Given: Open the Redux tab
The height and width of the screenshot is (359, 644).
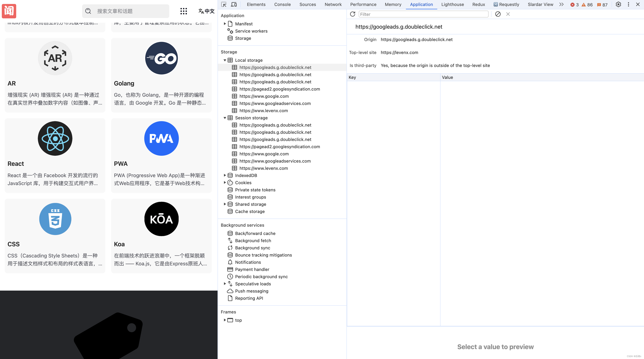Looking at the screenshot, I should click(x=478, y=5).
